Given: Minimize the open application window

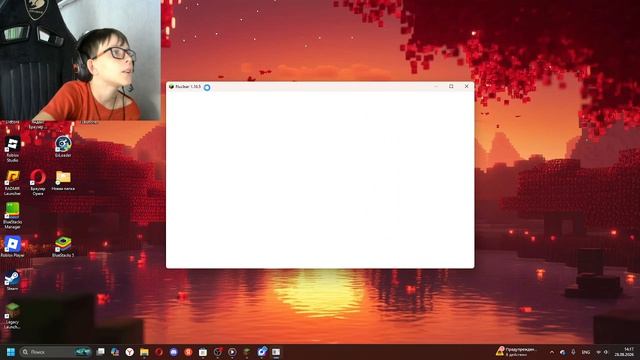Looking at the screenshot, I should 436,87.
